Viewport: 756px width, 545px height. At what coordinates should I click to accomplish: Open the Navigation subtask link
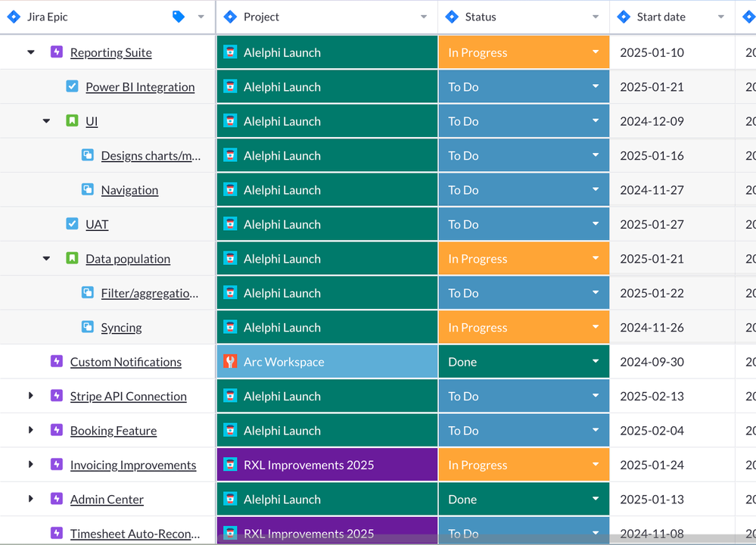[129, 189]
